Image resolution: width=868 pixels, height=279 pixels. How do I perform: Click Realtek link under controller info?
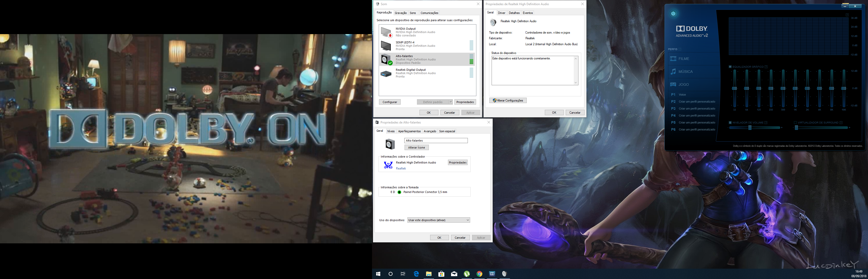401,168
